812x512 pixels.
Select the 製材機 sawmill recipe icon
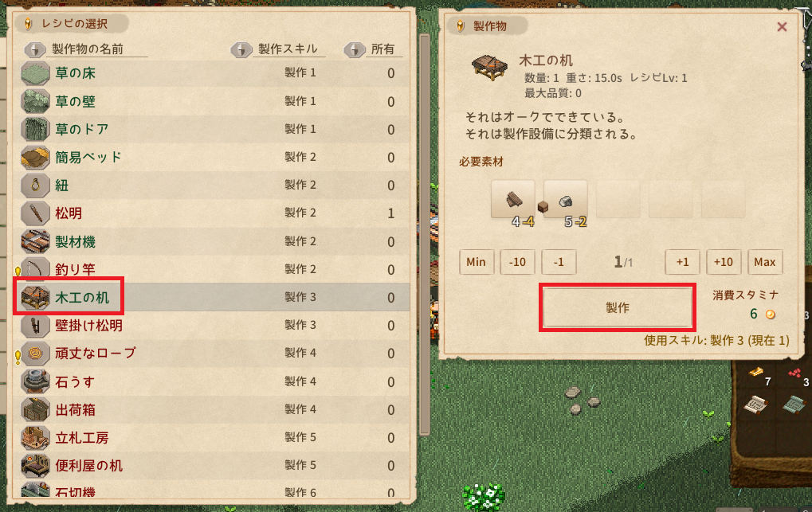[35, 242]
